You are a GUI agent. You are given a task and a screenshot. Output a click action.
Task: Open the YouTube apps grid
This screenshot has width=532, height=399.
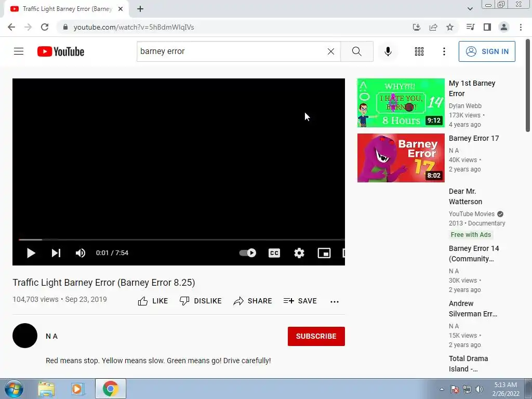click(x=419, y=51)
